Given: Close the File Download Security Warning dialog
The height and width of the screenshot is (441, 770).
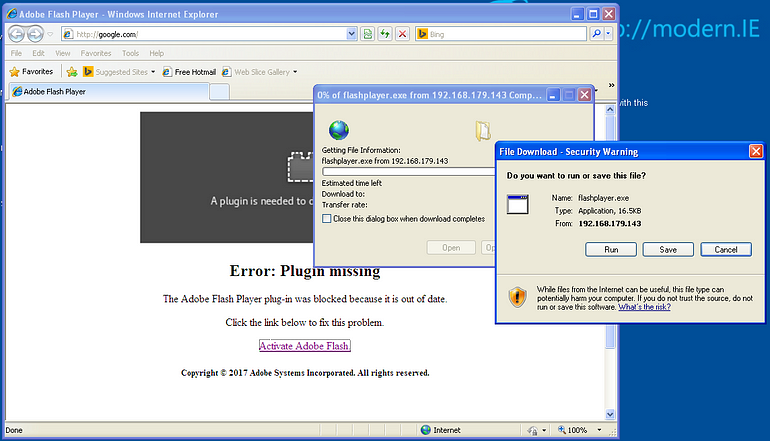Looking at the screenshot, I should (x=756, y=151).
